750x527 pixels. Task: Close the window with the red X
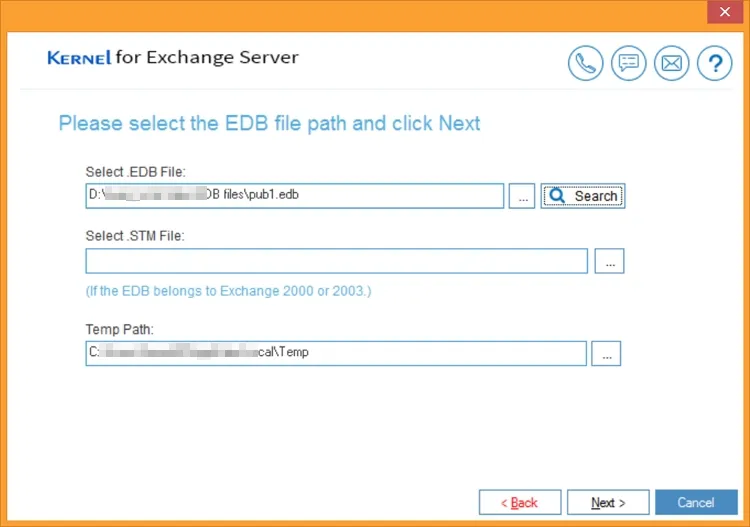coord(725,11)
